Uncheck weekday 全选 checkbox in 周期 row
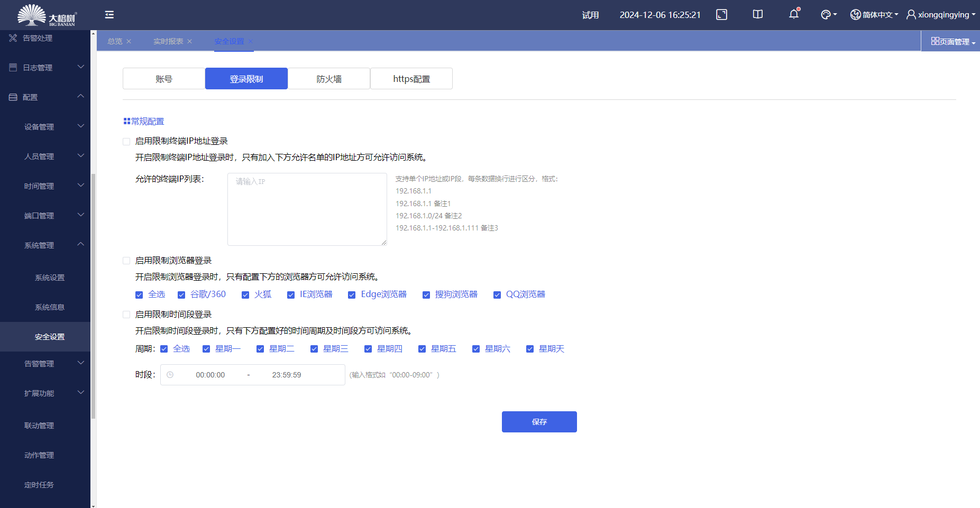 pos(164,349)
